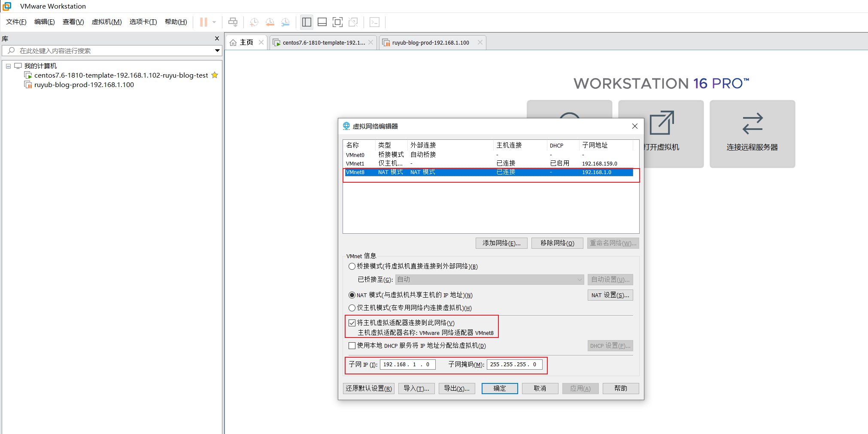Click the 打开虚拟机 tile icon
Image resolution: width=868 pixels, height=434 pixels.
point(662,123)
